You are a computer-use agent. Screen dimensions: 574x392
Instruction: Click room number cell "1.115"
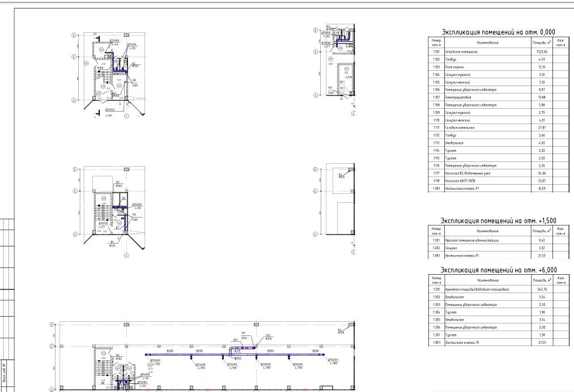click(x=436, y=158)
